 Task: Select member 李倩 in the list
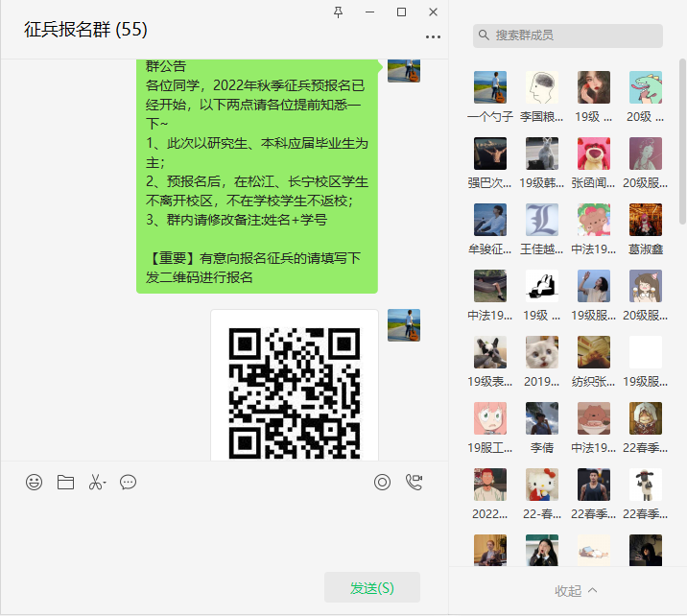pos(542,427)
